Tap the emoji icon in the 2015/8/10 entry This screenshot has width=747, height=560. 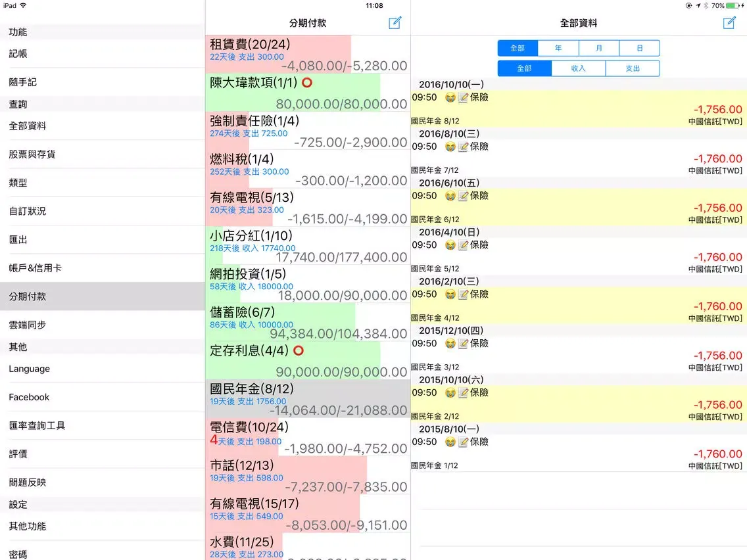click(x=450, y=442)
